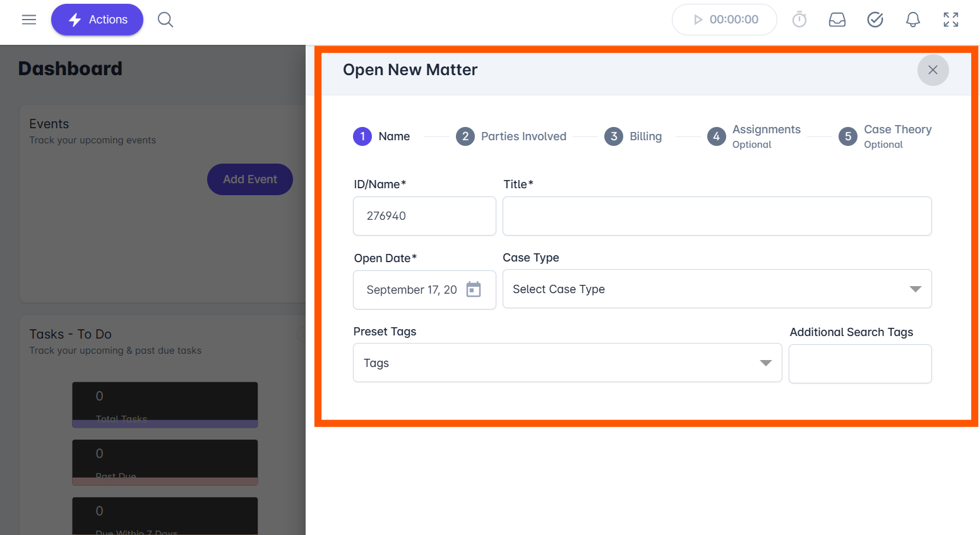Go to step 3 Billing
The height and width of the screenshot is (535, 980).
click(x=633, y=136)
